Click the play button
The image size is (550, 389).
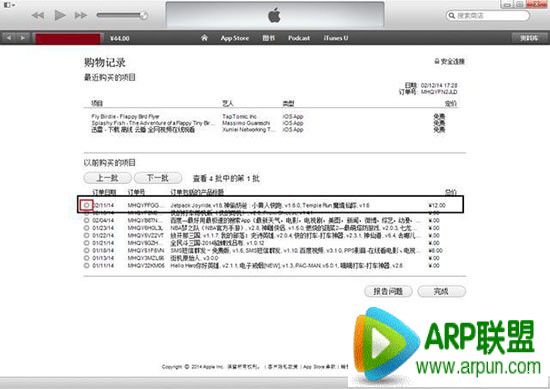pos(60,15)
